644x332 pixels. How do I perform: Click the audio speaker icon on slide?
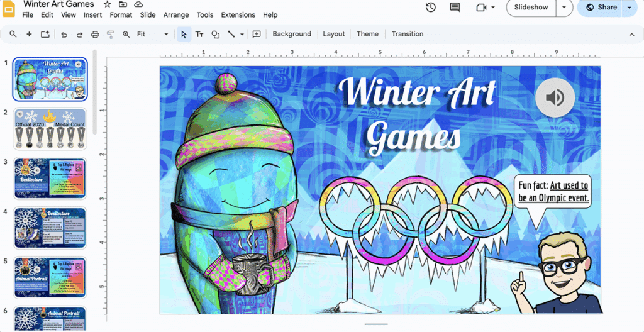click(555, 97)
